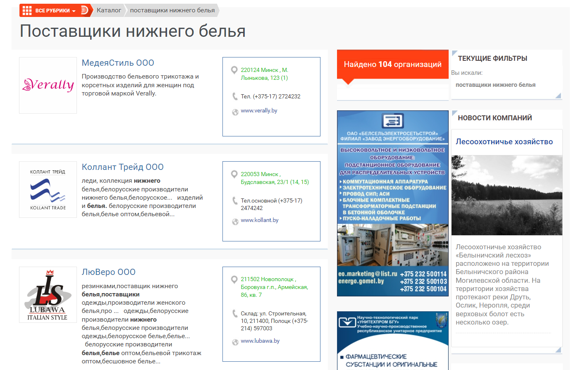588x370 pixels.
Task: Click the Найдено 104 организаций banner
Action: click(x=393, y=64)
